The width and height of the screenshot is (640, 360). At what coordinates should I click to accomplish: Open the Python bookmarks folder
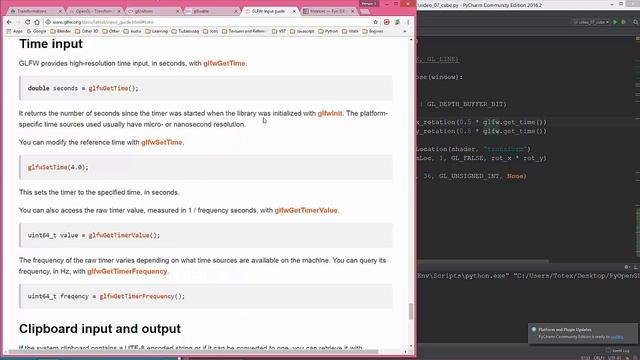(328, 31)
